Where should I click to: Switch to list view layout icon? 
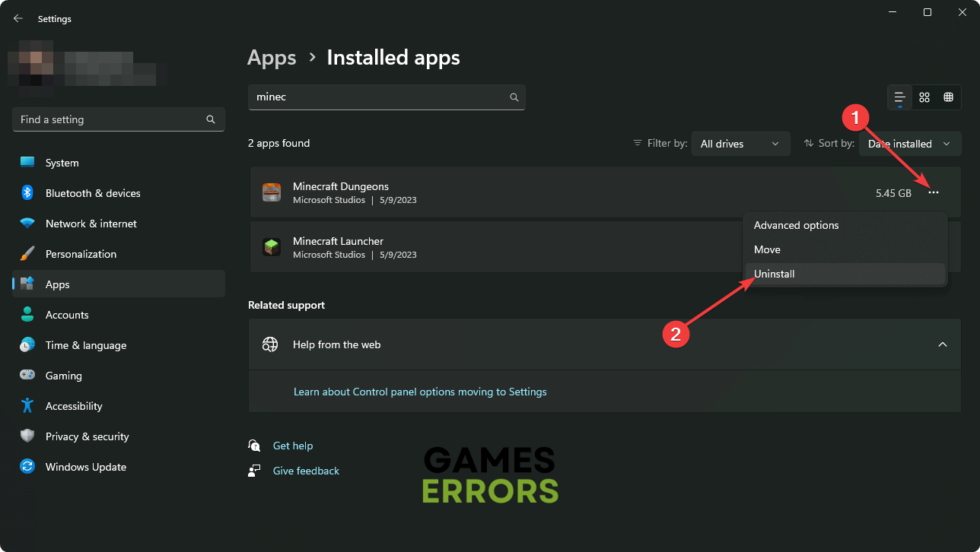899,97
